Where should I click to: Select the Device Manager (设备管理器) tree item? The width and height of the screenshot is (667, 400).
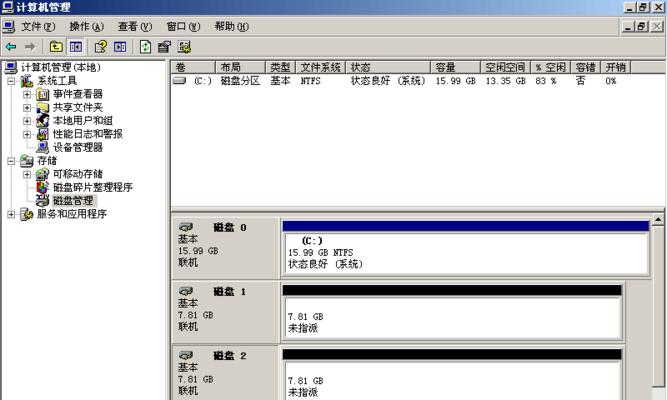(x=78, y=148)
